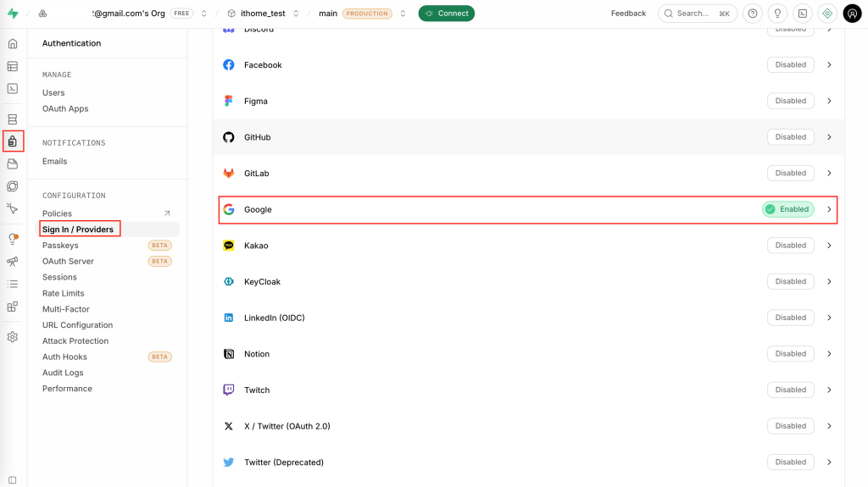
Task: Expand the Twitch provider row chevron
Action: (x=829, y=390)
